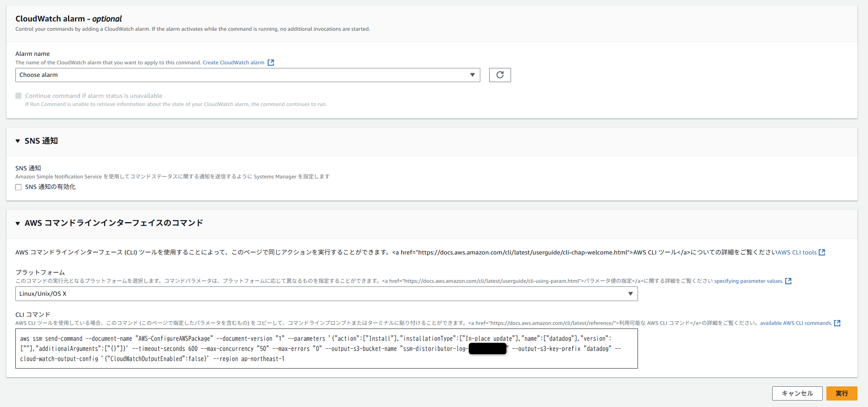Image resolution: width=868 pixels, height=407 pixels.
Task: Toggle Continue command if alarm status is unavailable
Action: click(19, 96)
